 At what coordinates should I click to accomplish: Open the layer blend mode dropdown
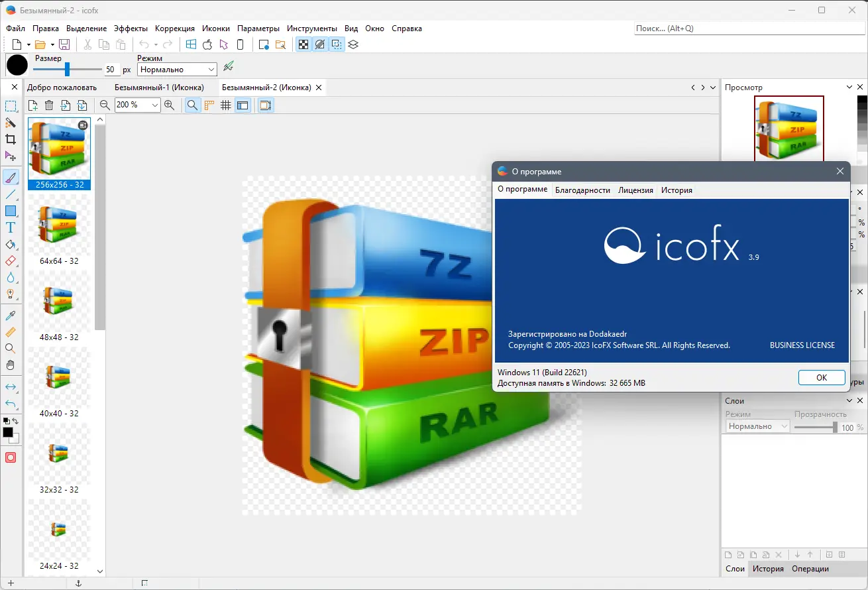click(x=758, y=427)
